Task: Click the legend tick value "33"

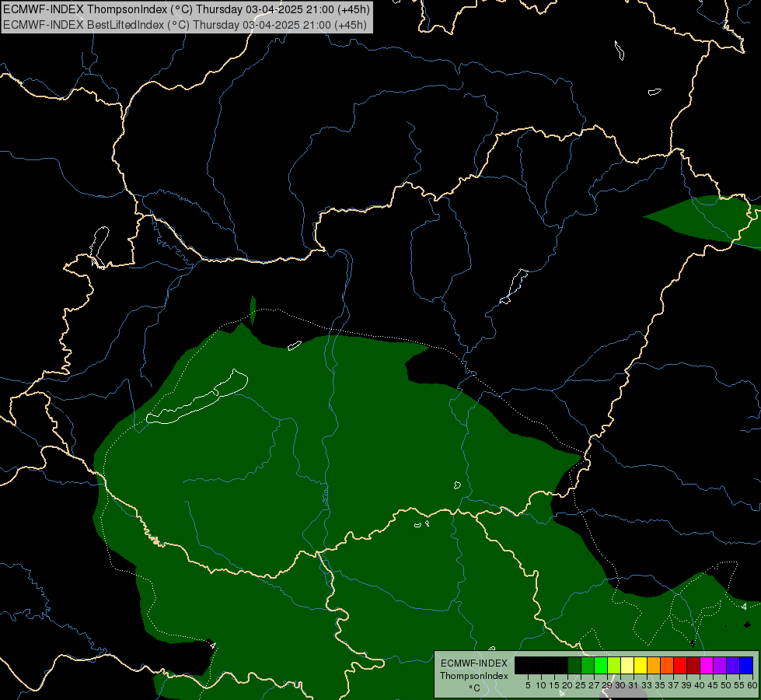Action: [x=647, y=685]
